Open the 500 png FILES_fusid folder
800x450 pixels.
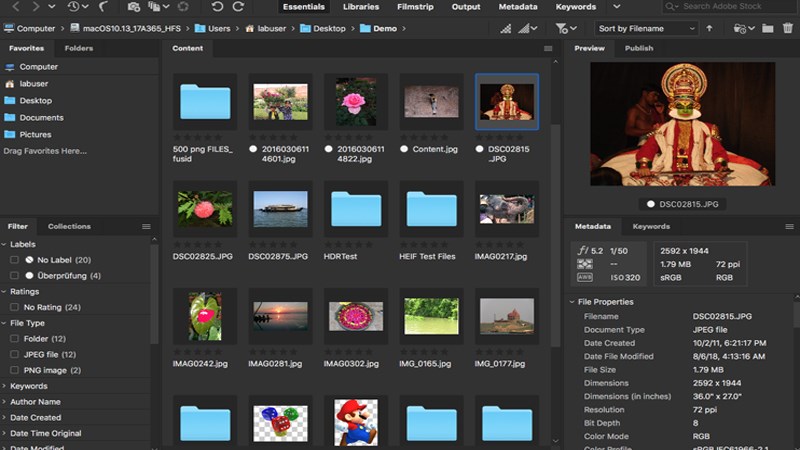click(x=205, y=102)
